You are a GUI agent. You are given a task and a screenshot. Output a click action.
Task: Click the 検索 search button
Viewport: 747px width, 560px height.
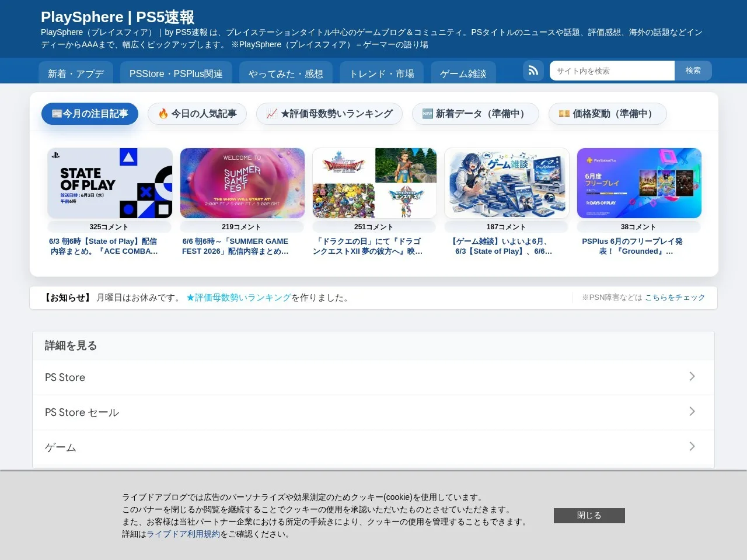coord(693,71)
